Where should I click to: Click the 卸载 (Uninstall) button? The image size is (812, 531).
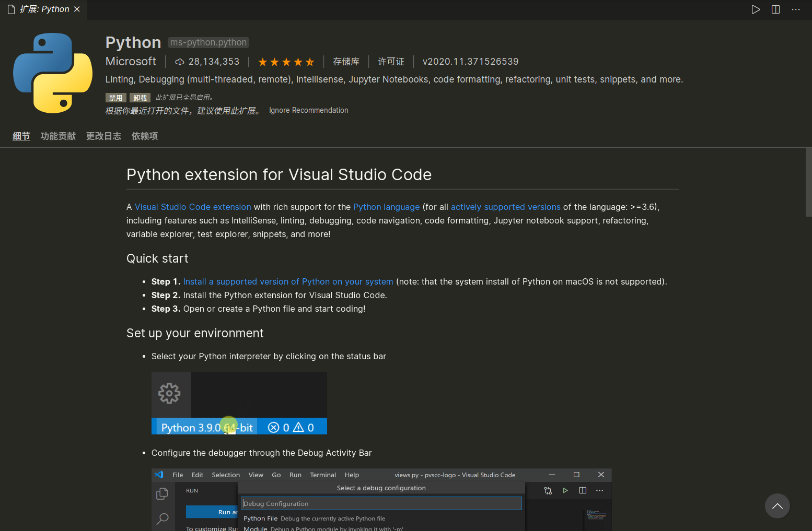140,98
